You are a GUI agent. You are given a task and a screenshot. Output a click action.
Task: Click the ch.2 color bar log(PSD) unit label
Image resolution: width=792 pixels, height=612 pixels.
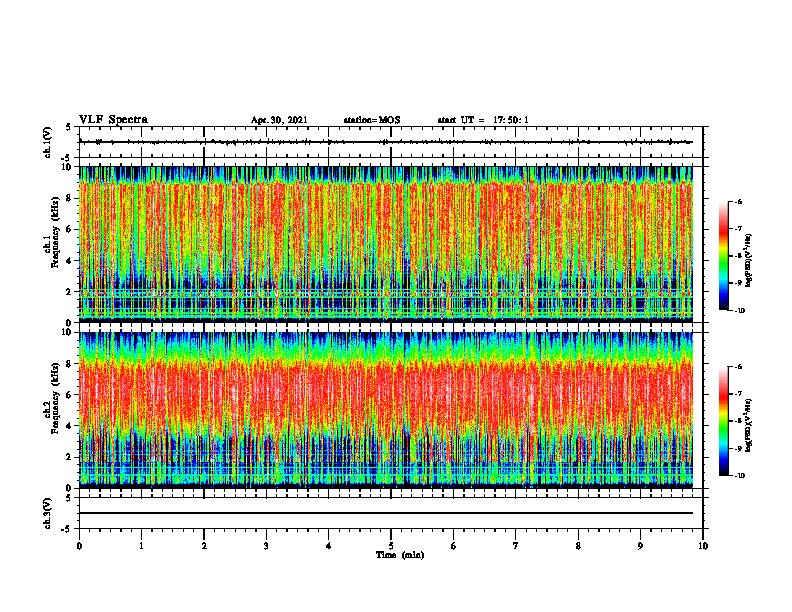[749, 425]
